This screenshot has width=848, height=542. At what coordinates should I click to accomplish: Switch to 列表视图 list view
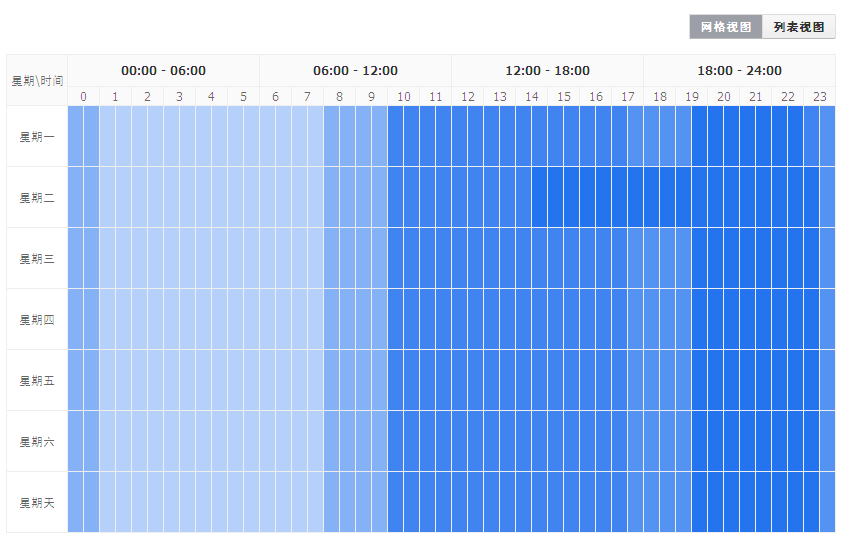[799, 27]
